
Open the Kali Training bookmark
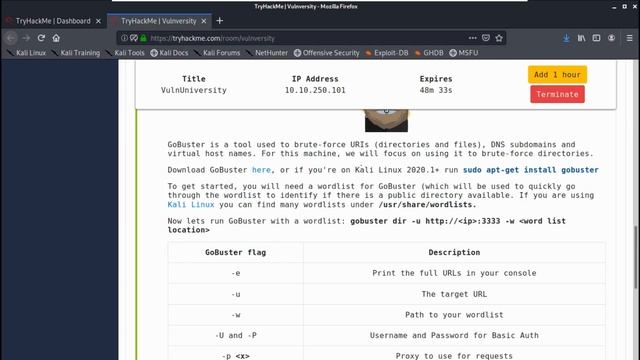point(76,53)
